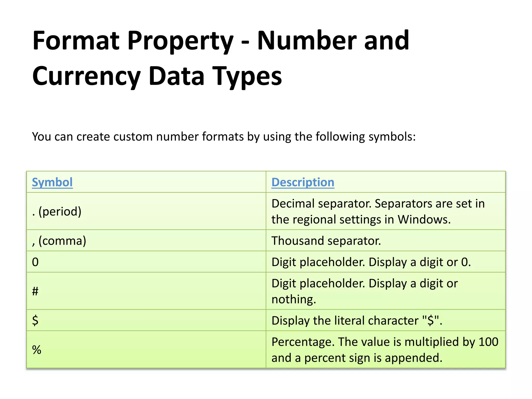Click the '$' symbol cell
This screenshot has width=532, height=399.
(x=146, y=320)
